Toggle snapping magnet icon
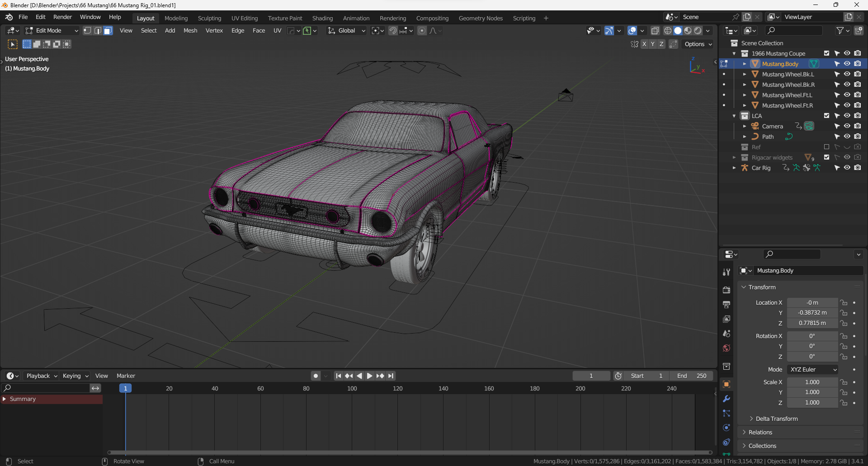The image size is (868, 466). (393, 31)
